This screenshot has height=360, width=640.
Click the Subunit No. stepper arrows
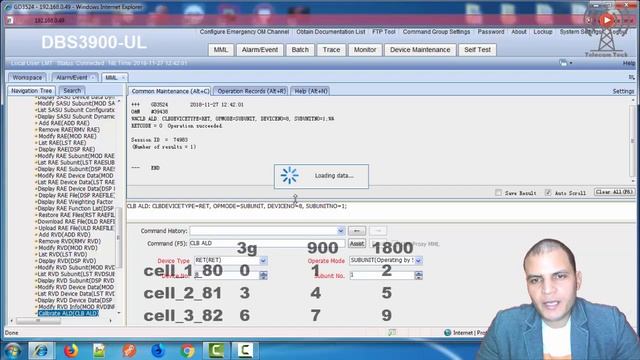[x=418, y=276]
